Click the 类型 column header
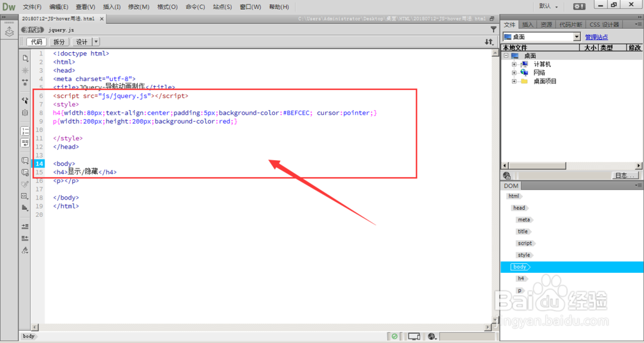This screenshot has height=343, width=644. click(x=612, y=48)
